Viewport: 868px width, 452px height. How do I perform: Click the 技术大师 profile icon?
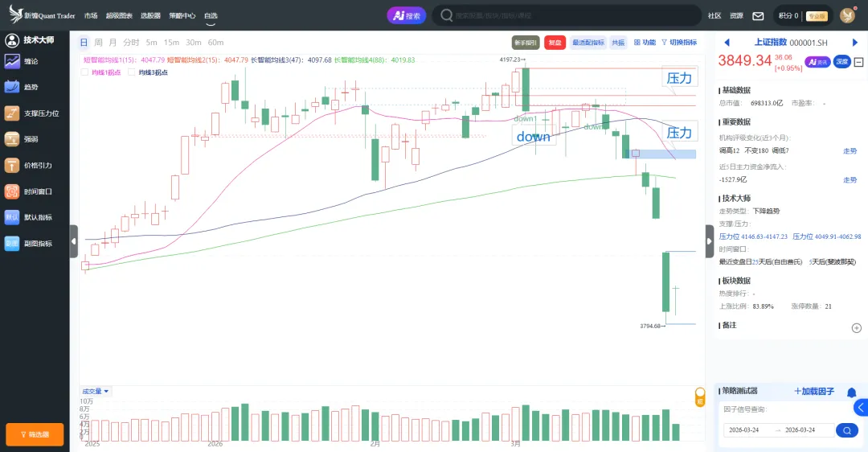click(x=11, y=40)
